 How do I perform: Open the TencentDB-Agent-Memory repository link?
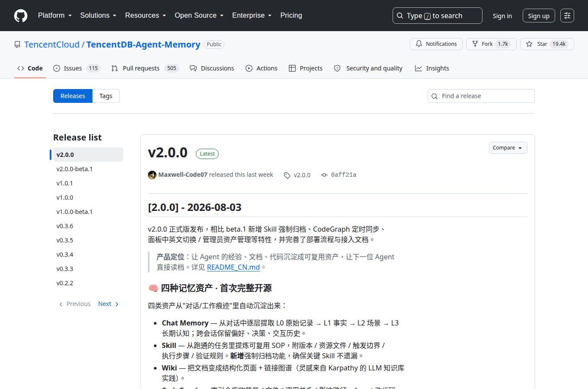pyautogui.click(x=143, y=45)
